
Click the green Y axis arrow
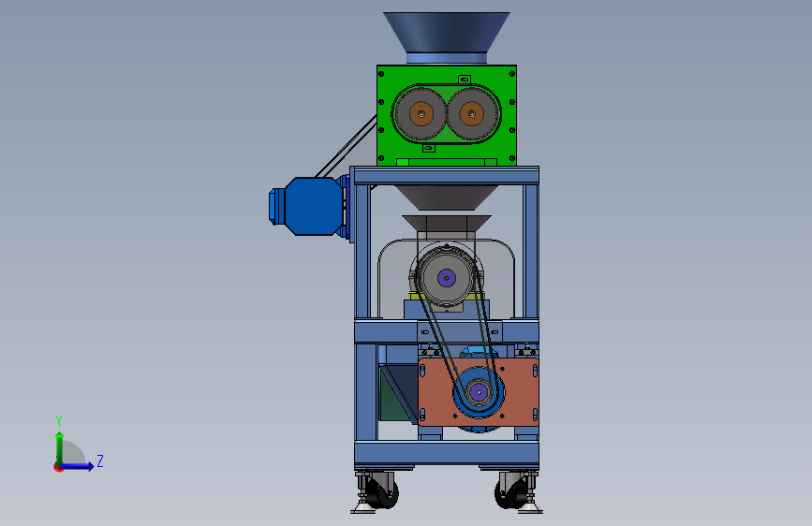pos(60,448)
